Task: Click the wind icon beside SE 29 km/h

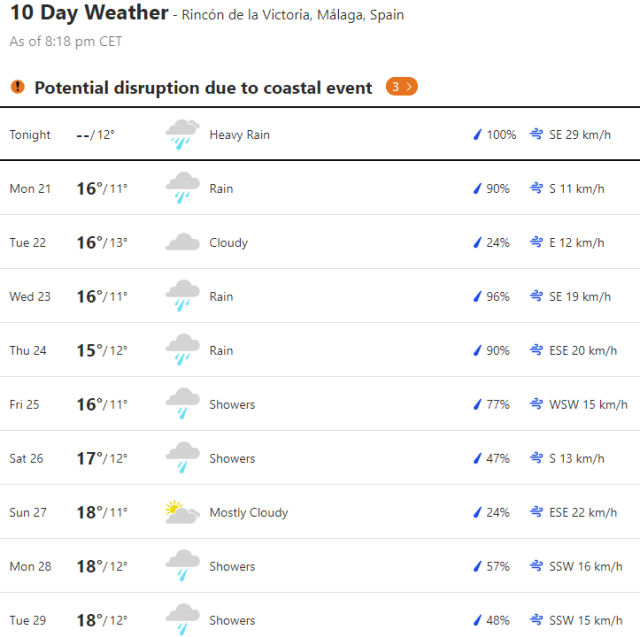Action: coord(537,135)
